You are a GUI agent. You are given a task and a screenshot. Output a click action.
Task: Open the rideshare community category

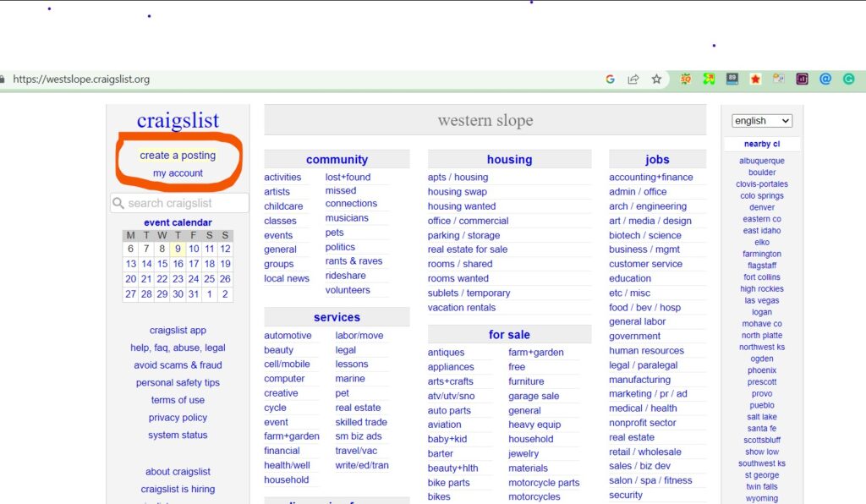pyautogui.click(x=346, y=276)
